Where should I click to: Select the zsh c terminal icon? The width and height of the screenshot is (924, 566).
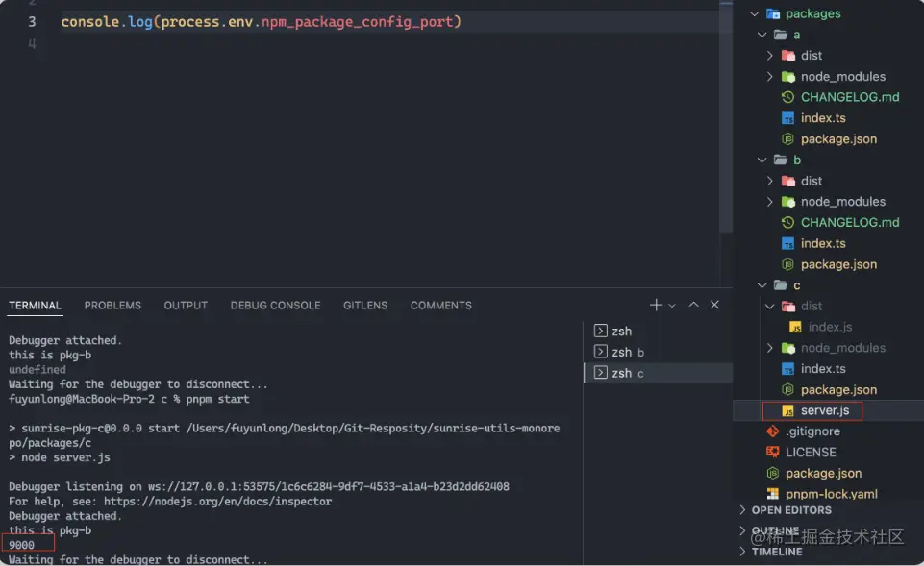click(x=601, y=373)
